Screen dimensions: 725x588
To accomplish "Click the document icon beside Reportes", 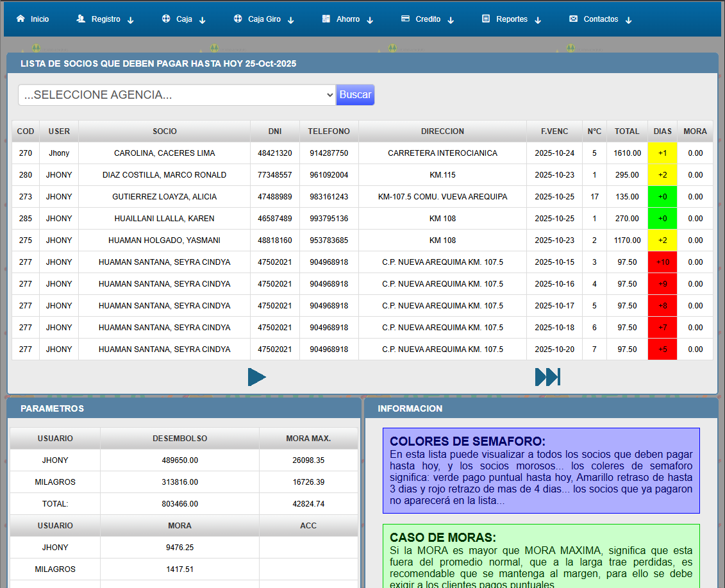I will [486, 19].
